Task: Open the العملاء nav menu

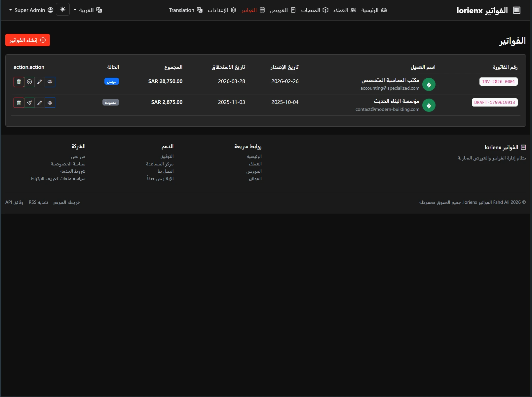Action: coord(345,10)
